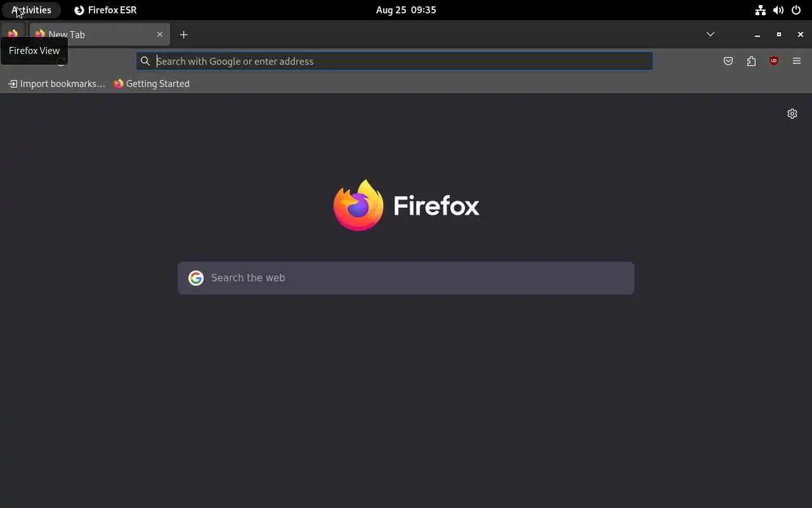Focus the address bar search field
Image resolution: width=812 pixels, height=508 pixels.
[395, 61]
